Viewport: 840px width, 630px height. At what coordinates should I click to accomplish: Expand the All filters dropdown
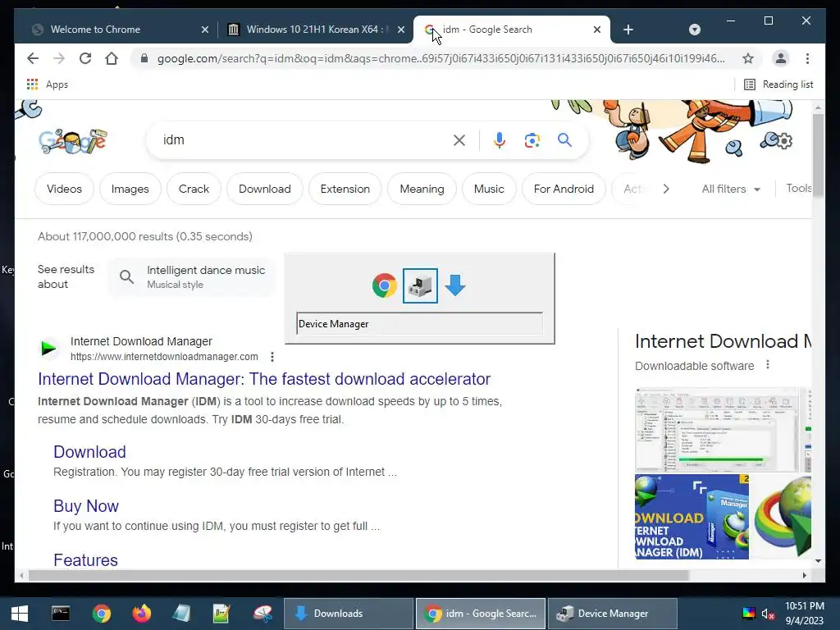coord(731,189)
